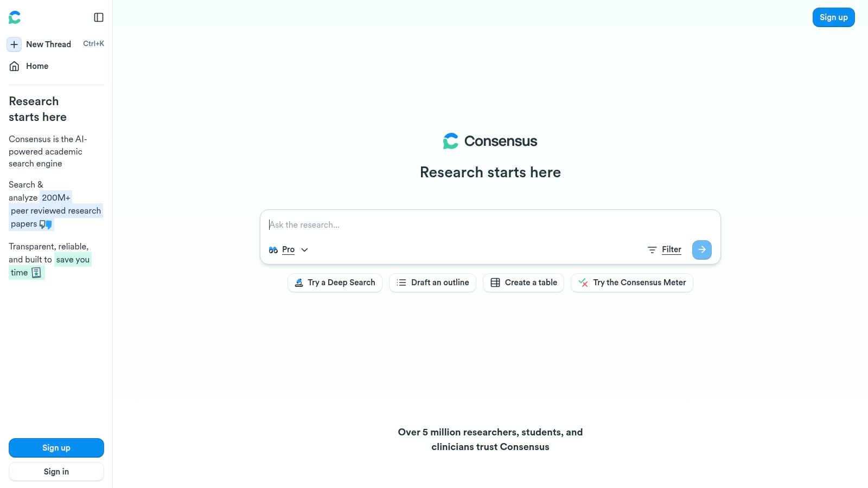Click the 'Research starts here' main heading
The height and width of the screenshot is (488, 868).
pyautogui.click(x=490, y=172)
